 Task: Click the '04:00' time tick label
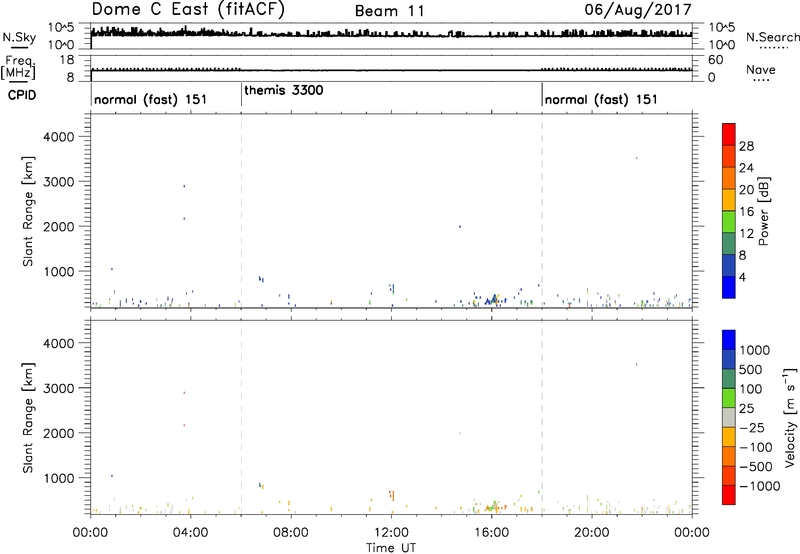coord(190,533)
